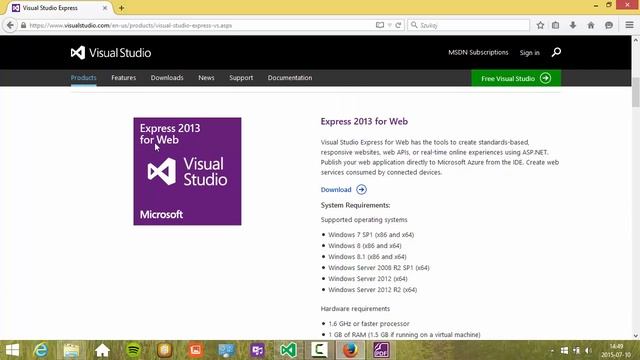Open File Explorer from taskbar

(x=71, y=350)
